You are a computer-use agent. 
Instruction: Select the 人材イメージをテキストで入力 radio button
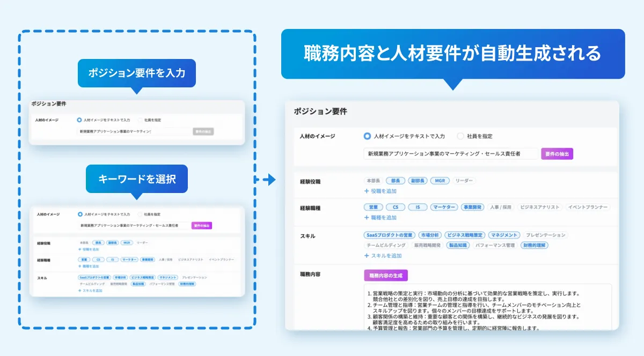point(366,136)
